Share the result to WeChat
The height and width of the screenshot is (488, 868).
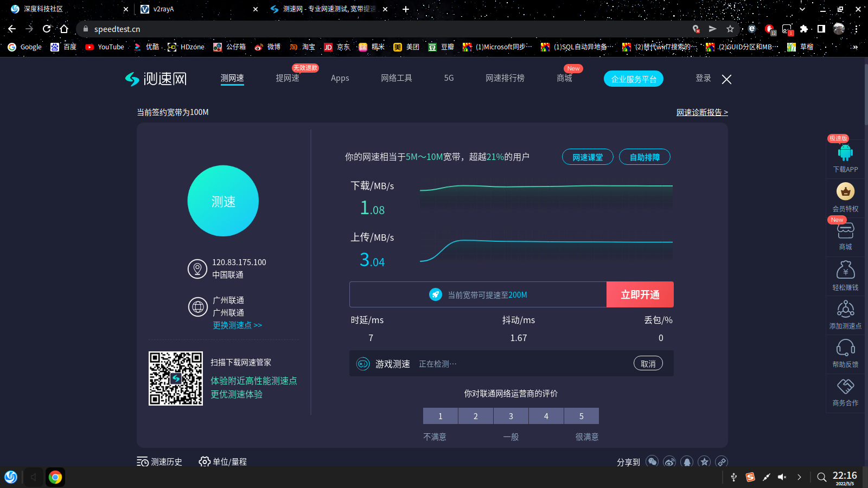coord(652,461)
